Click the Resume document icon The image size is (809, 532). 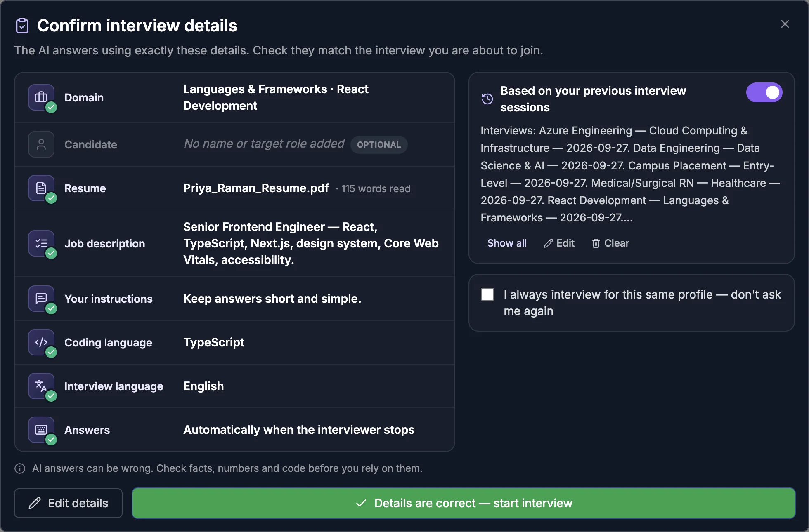tap(41, 188)
